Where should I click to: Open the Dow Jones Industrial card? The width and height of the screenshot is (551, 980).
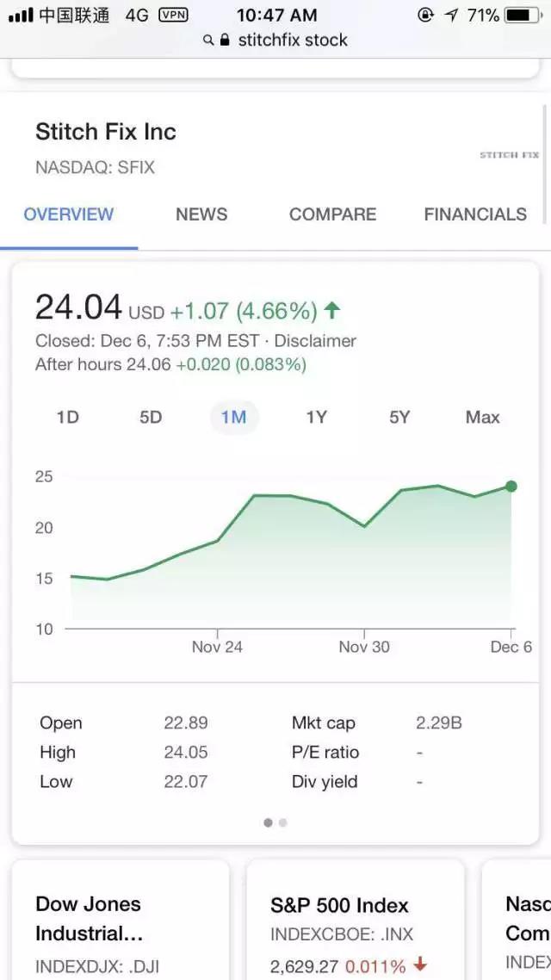coord(121,921)
